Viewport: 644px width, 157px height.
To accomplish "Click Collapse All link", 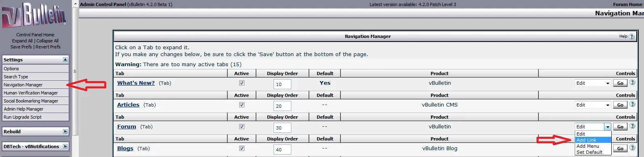I will tap(47, 41).
